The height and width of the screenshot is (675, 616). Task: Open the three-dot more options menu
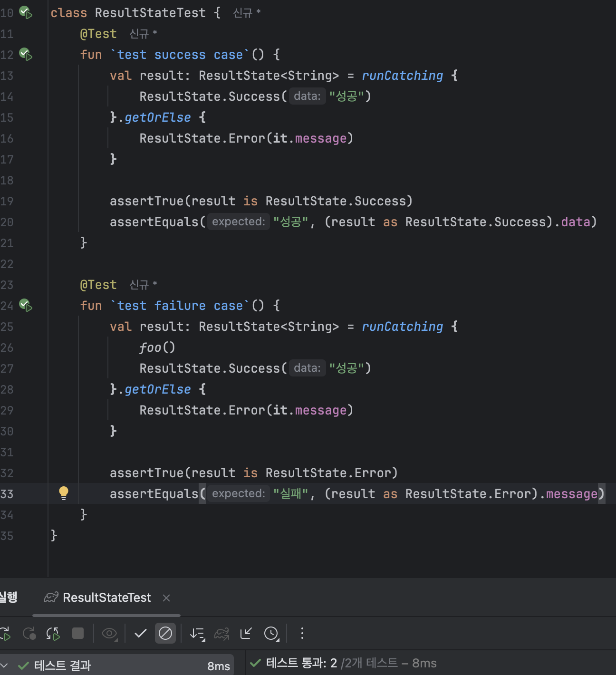click(x=302, y=633)
